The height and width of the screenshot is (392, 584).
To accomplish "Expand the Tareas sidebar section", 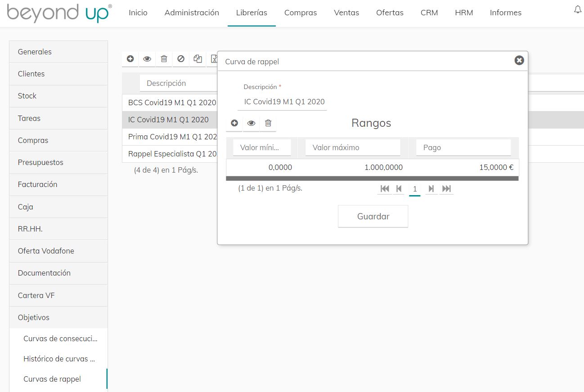I will [58, 118].
